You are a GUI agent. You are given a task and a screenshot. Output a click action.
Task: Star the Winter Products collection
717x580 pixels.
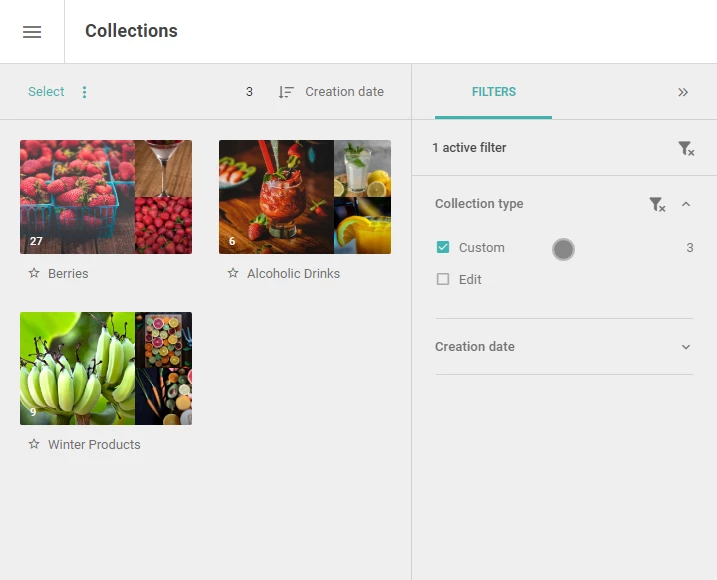point(34,444)
